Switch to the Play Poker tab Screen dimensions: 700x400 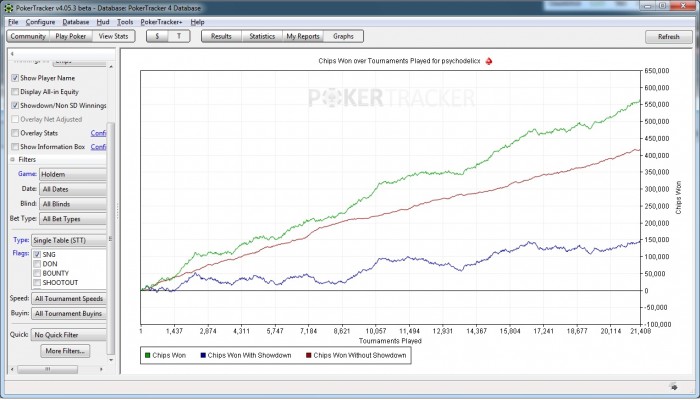[71, 37]
